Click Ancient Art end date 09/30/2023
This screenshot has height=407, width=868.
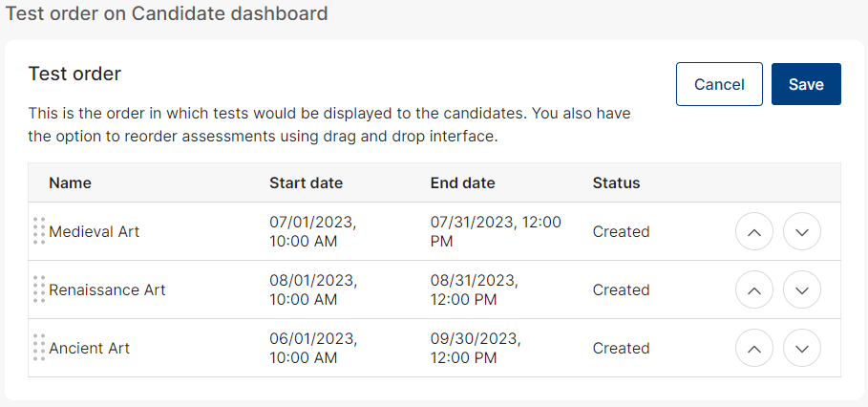tap(476, 338)
